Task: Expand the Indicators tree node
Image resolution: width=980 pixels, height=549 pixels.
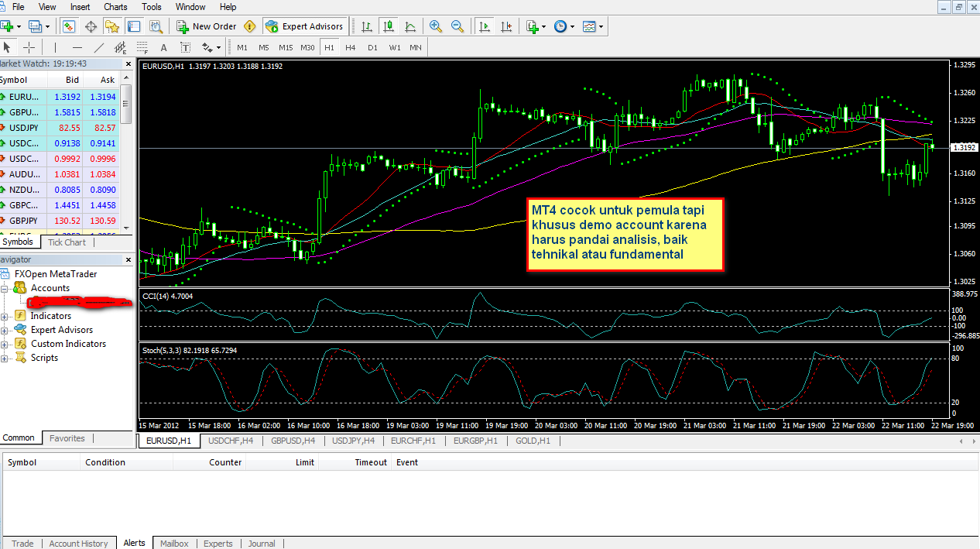Action: (x=5, y=316)
